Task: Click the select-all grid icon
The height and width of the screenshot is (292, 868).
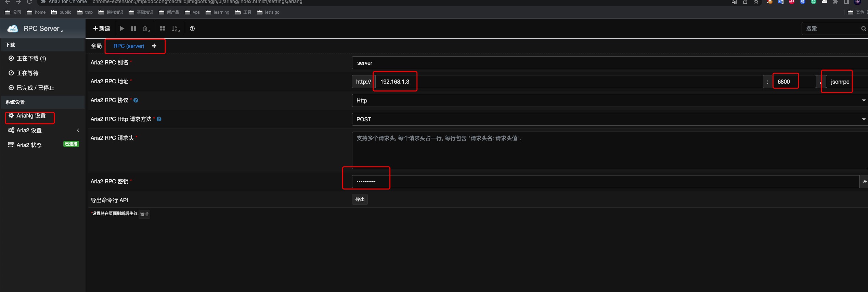Action: click(x=163, y=29)
